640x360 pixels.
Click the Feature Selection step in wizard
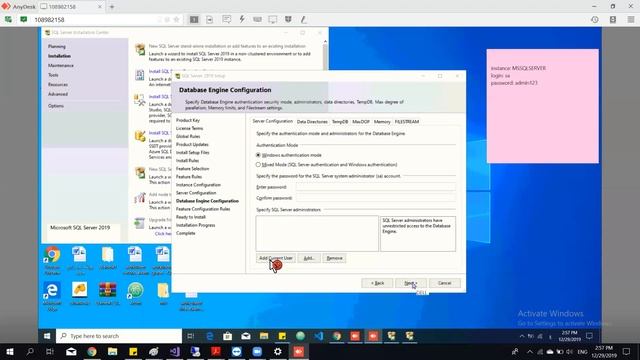(192, 169)
